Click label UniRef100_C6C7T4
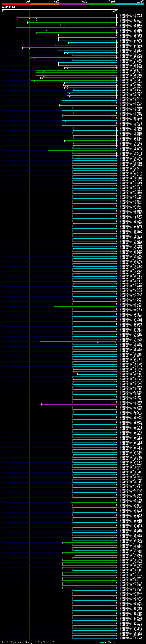The width and height of the screenshot is (146, 644). pos(131,249)
